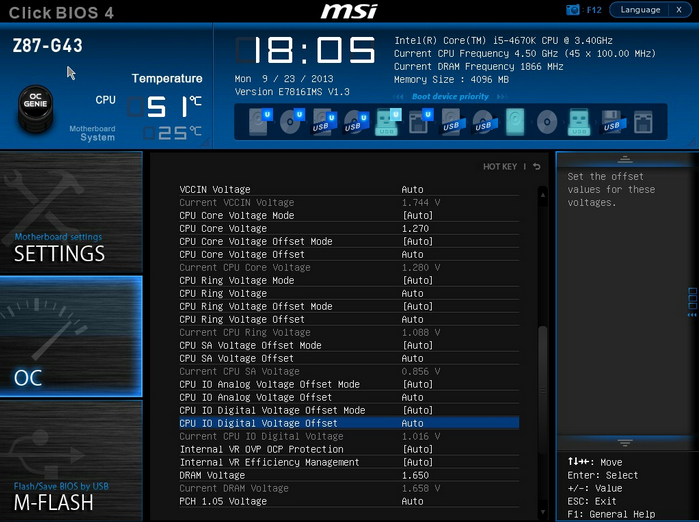Select the CPU IO Analog Voltage Offset row
The image size is (700, 522).
point(349,397)
